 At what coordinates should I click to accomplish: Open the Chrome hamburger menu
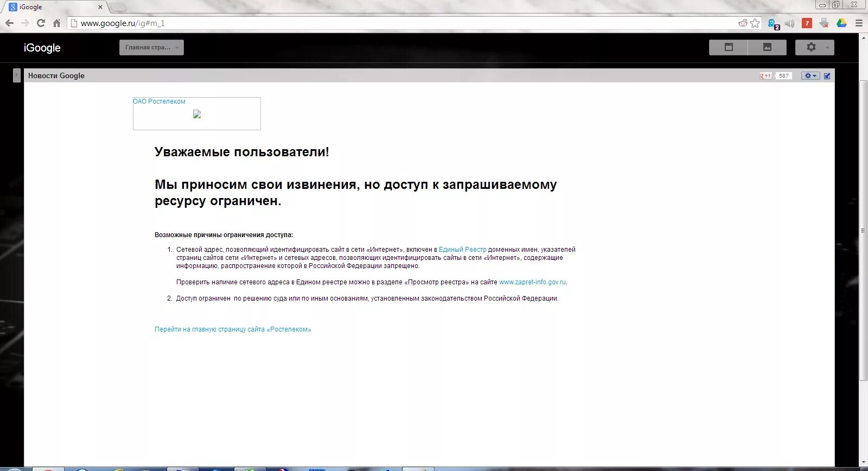[859, 23]
